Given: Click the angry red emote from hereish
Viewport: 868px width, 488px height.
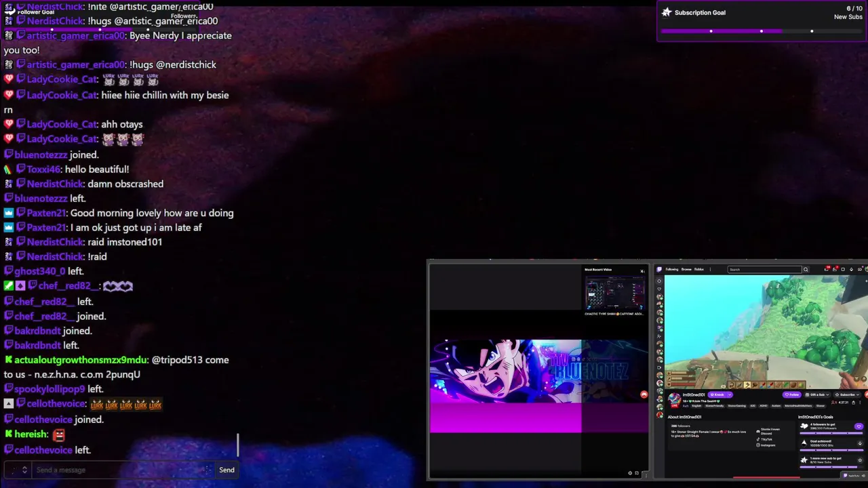Looking at the screenshot, I should [x=59, y=435].
